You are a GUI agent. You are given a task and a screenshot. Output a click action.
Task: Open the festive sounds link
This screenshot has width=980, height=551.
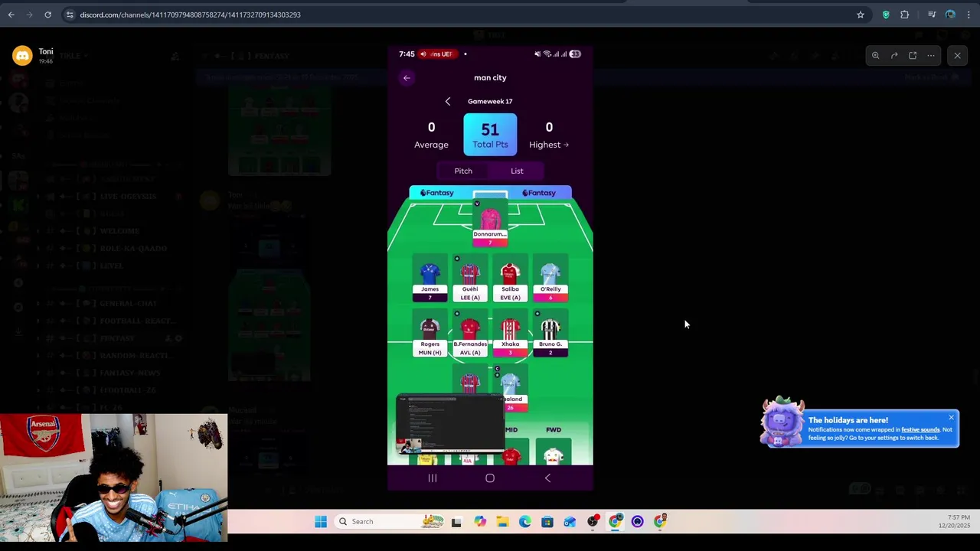(920, 429)
